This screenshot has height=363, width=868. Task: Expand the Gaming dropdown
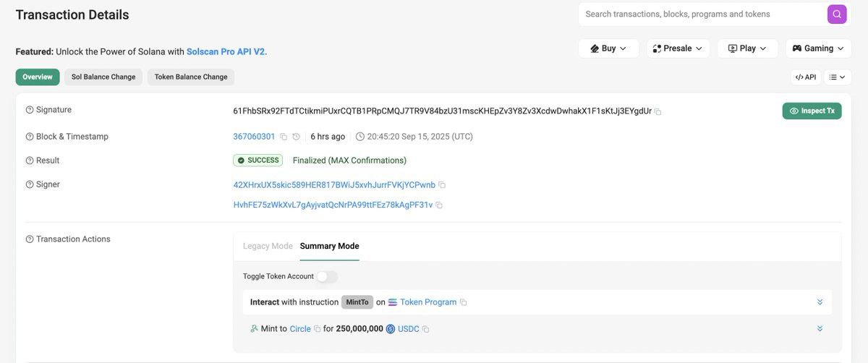818,48
